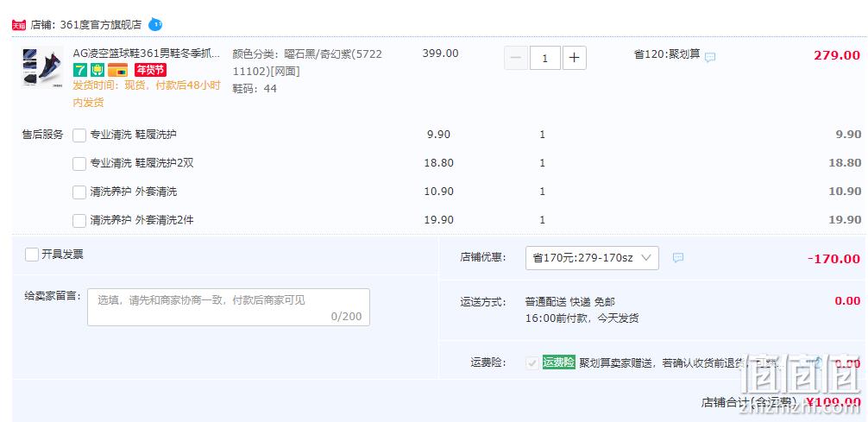Image resolution: width=868 pixels, height=422 pixels.
Task: Click the 省120:聚划算 promotion text
Action: click(666, 54)
